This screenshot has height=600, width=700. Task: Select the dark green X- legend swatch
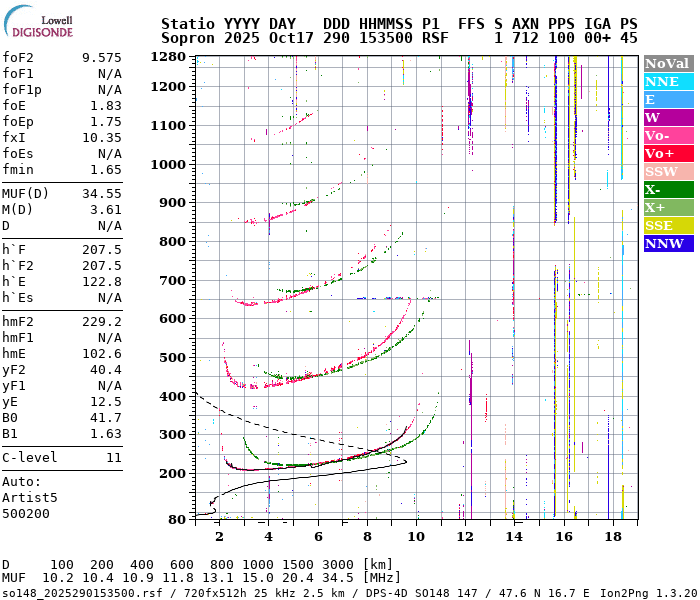click(x=668, y=190)
